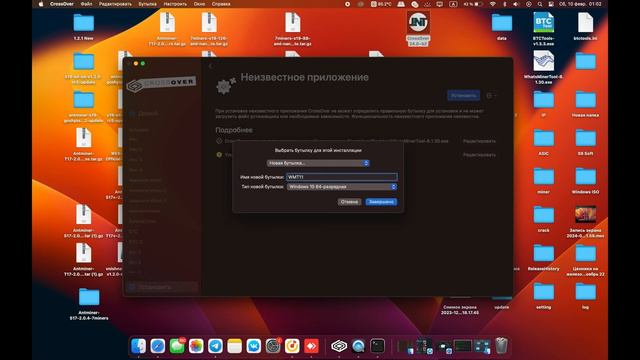Open the Apple menu
The width and height of the screenshot is (640, 360).
click(41, 4)
